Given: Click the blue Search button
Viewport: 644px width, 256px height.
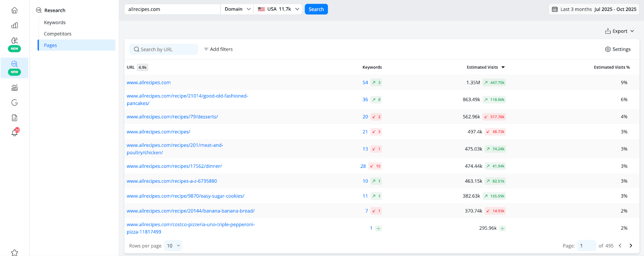Looking at the screenshot, I should 316,9.
